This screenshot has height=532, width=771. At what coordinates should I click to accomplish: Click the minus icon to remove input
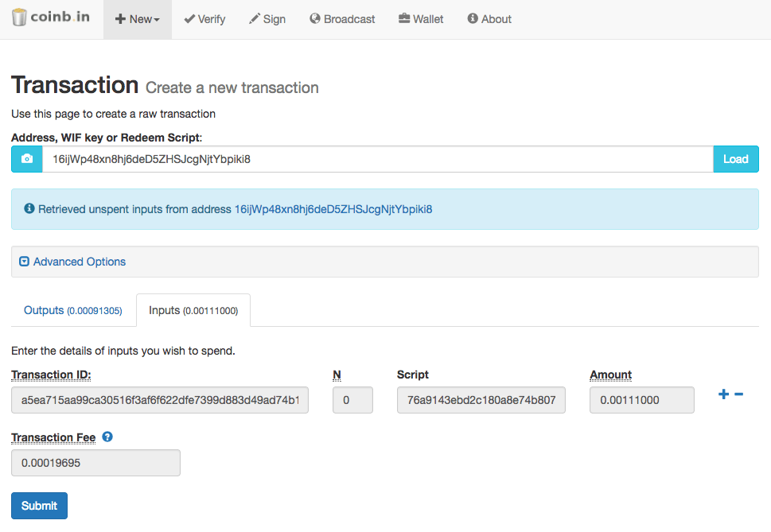point(738,394)
